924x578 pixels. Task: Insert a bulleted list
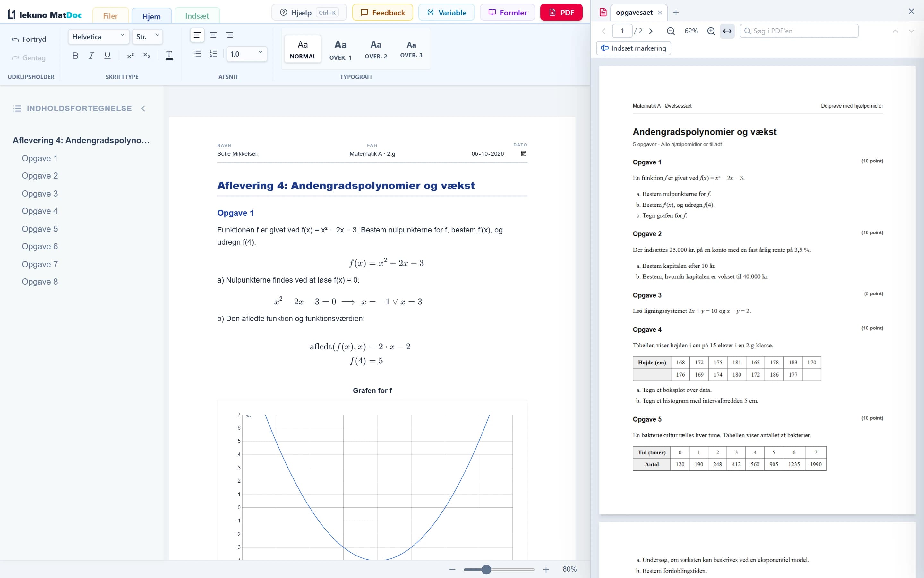pyautogui.click(x=197, y=54)
